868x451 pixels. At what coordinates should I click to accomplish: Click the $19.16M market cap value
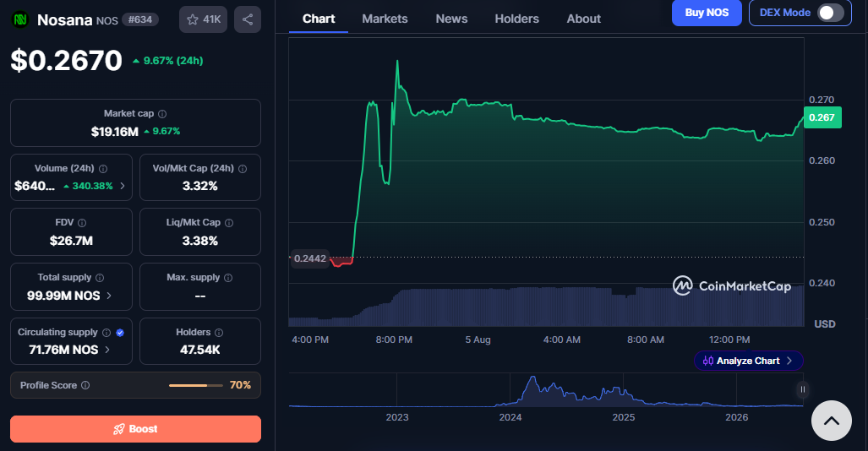click(x=115, y=132)
